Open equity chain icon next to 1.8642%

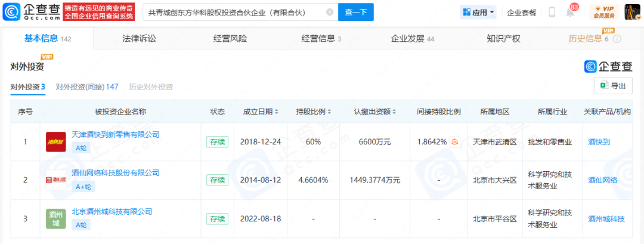coord(454,142)
